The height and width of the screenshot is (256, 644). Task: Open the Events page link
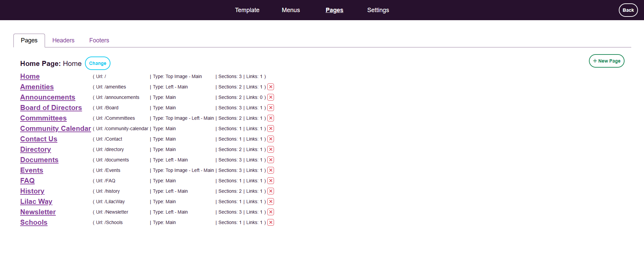(32, 170)
